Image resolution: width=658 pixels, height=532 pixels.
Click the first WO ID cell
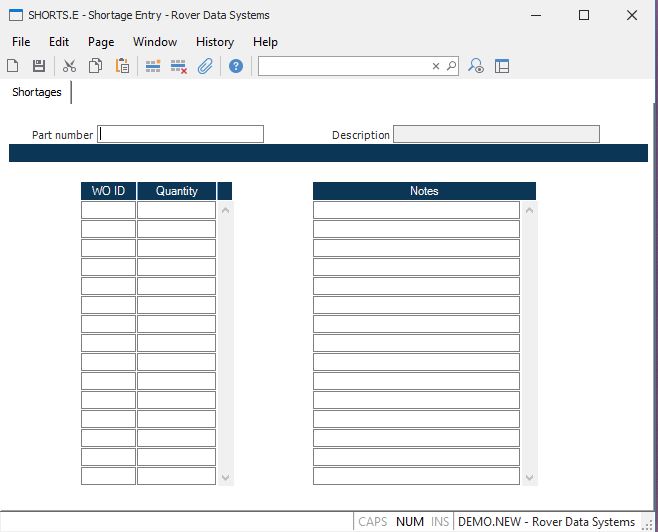pyautogui.click(x=108, y=210)
